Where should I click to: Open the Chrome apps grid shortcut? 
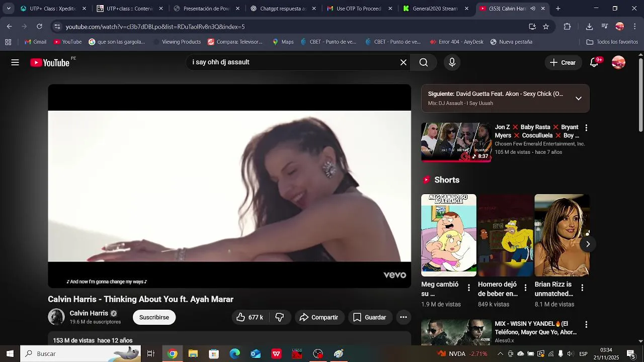8,42
